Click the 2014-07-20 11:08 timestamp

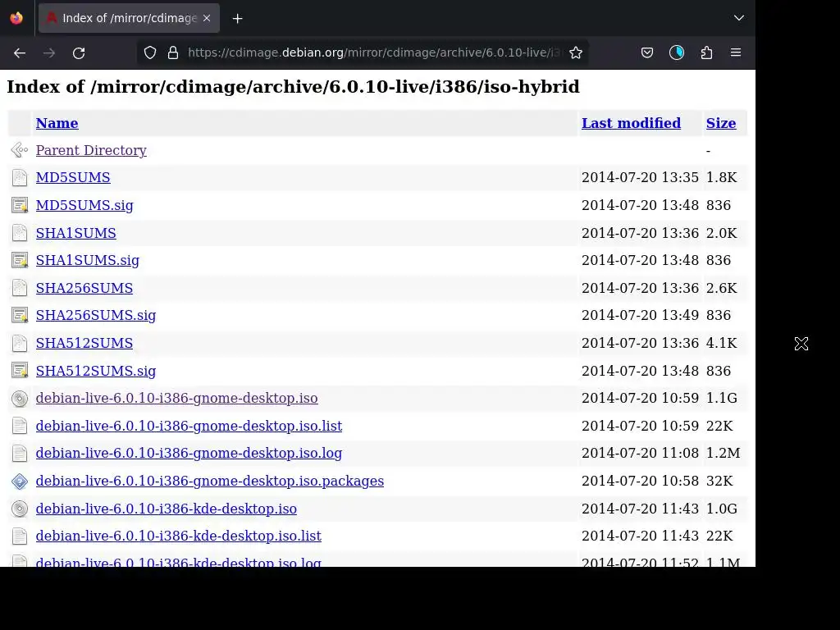pos(640,453)
